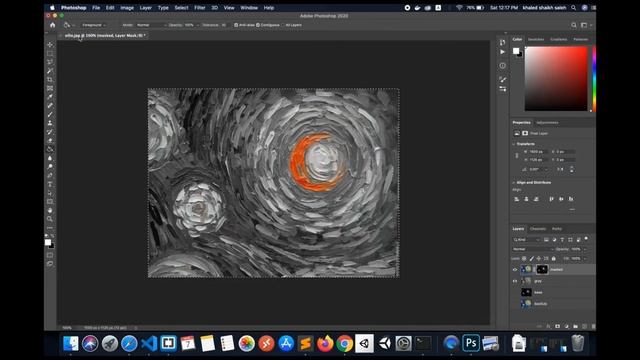
Task: Toggle the All Layers checkbox
Action: click(x=284, y=25)
